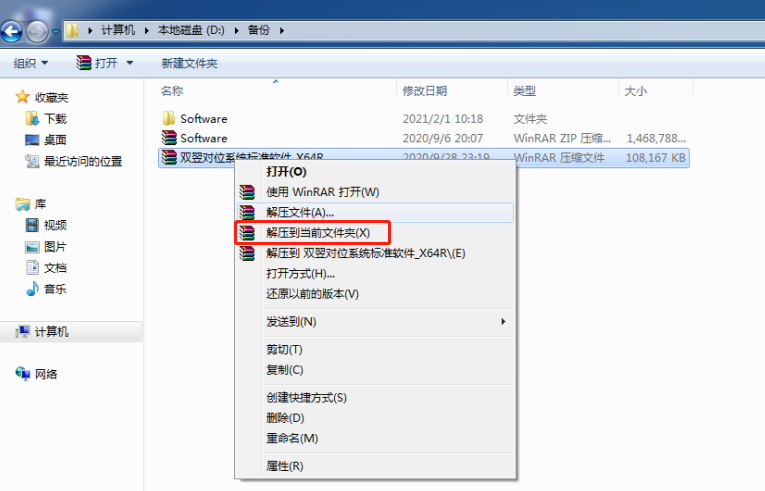Open dropdown arrow next to 打开 button

point(130,63)
